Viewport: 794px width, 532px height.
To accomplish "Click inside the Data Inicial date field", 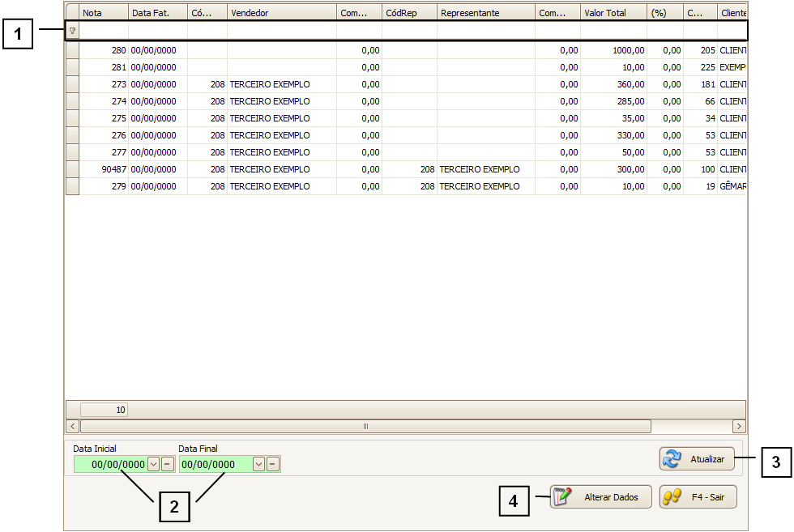I will [111, 464].
